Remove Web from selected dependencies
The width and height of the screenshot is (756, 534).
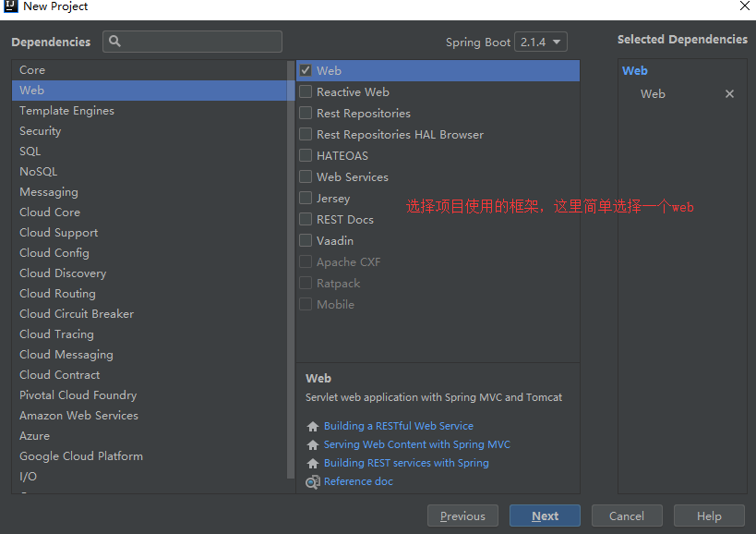[729, 93]
